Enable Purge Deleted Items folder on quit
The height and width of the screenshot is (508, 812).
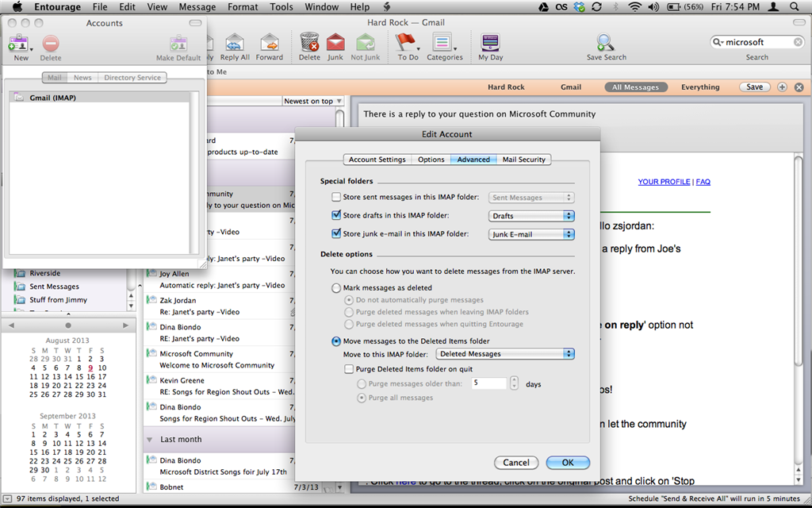pyautogui.click(x=349, y=369)
